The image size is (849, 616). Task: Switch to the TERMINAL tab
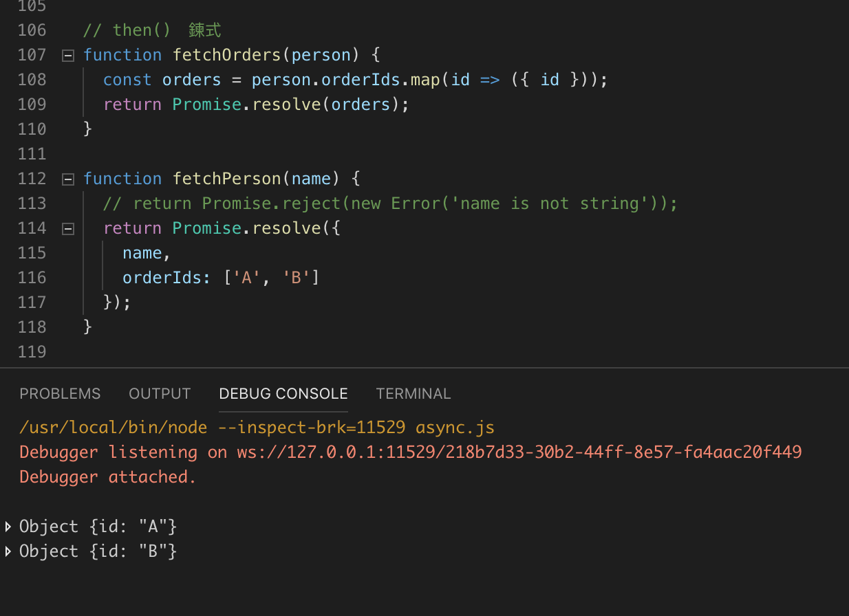(413, 393)
